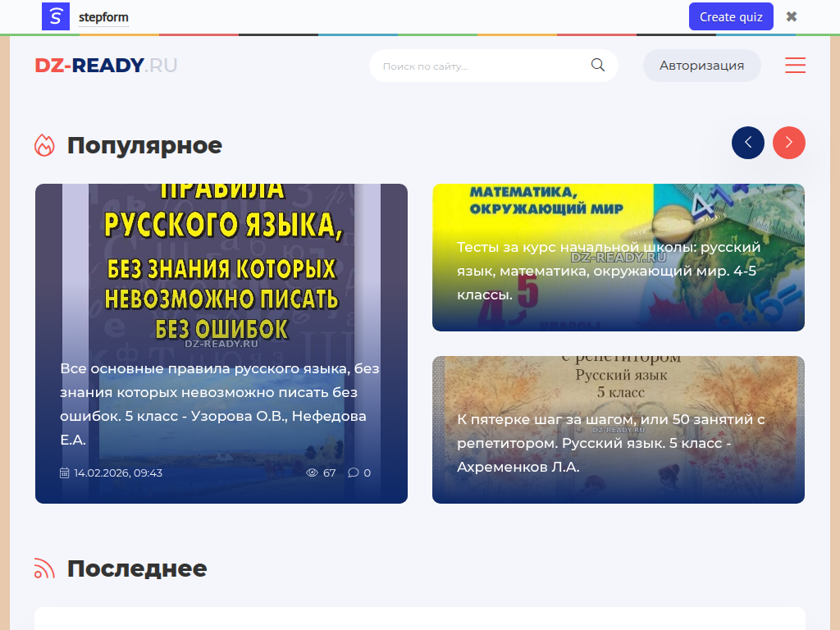This screenshot has height=630, width=840.
Task: Dismiss the stepform banner with the X
Action: tap(790, 16)
